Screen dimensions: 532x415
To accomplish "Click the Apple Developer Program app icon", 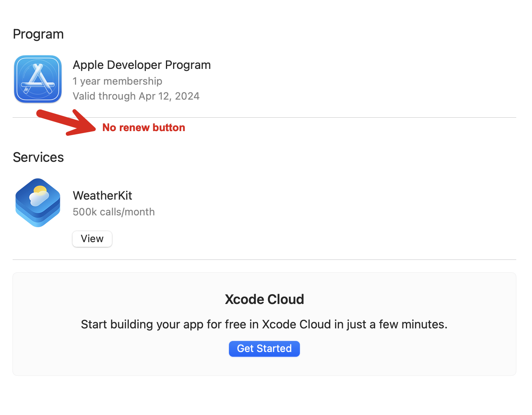I will click(x=37, y=79).
